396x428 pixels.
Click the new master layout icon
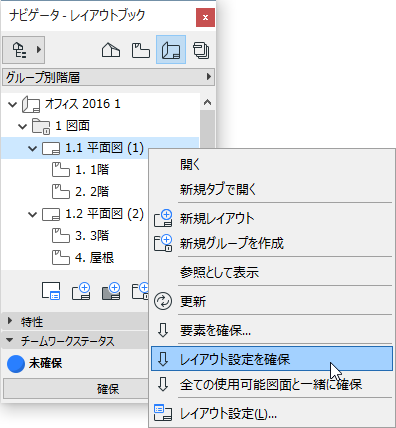pos(111,291)
